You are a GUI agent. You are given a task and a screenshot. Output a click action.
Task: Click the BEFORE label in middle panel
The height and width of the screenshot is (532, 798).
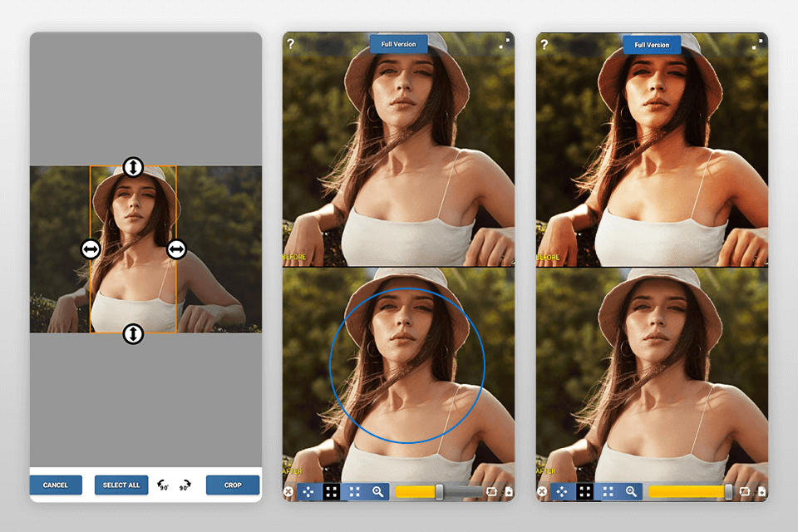294,257
